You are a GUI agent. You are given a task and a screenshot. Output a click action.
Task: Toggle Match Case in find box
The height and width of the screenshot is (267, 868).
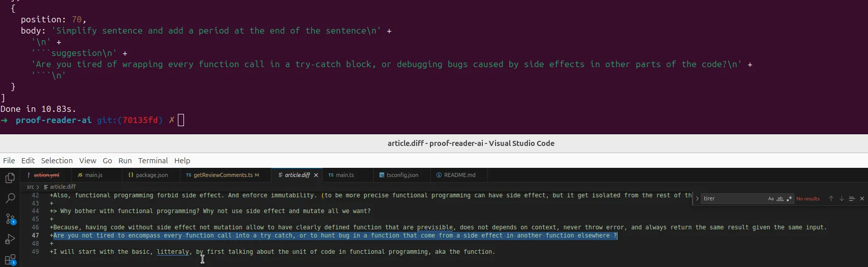[x=771, y=199]
